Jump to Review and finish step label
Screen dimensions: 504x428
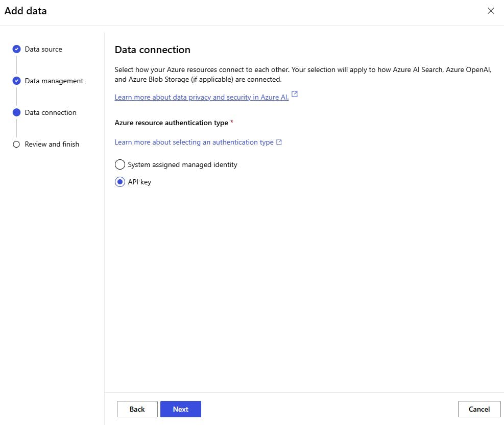52,144
